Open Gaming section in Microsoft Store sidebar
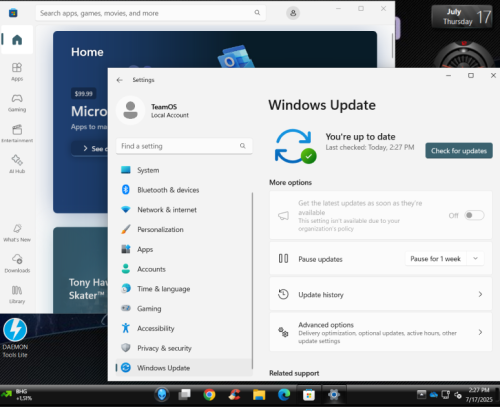500x407 pixels. pos(17,103)
